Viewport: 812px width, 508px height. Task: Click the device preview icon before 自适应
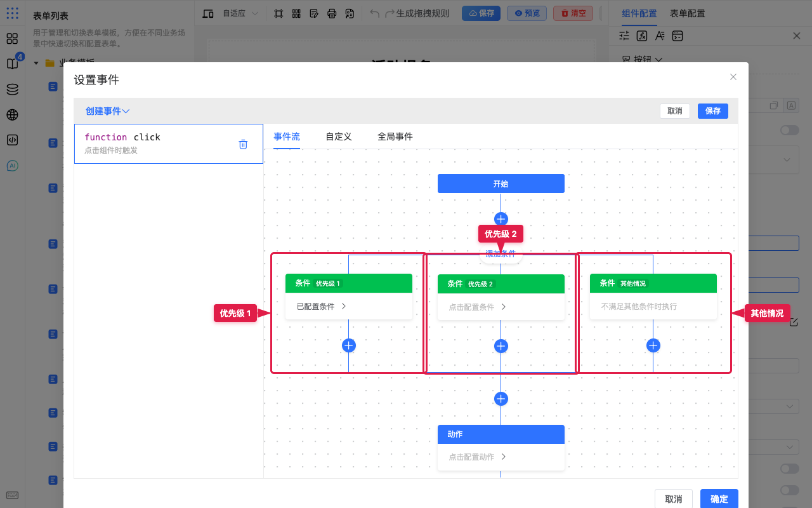click(208, 13)
